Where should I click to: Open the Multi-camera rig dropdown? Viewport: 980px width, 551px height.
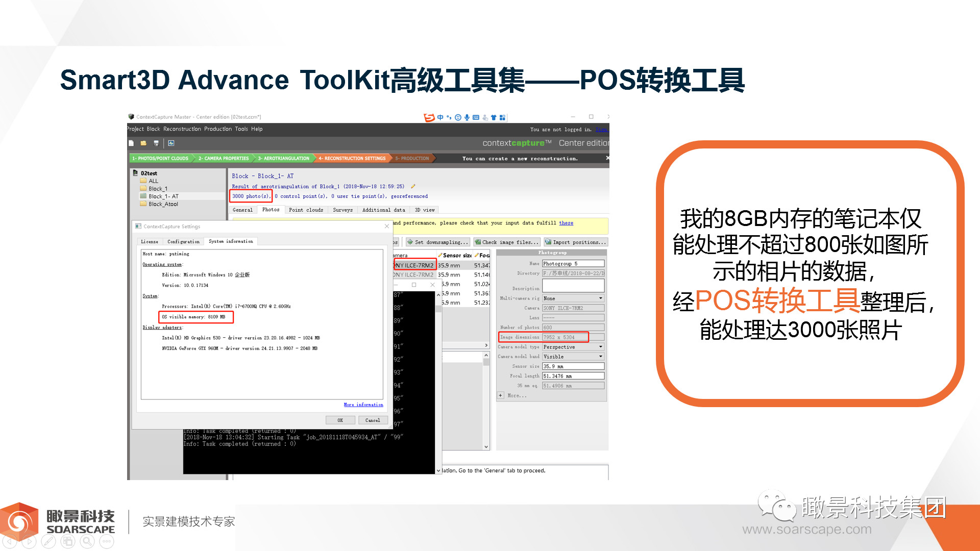tap(573, 298)
